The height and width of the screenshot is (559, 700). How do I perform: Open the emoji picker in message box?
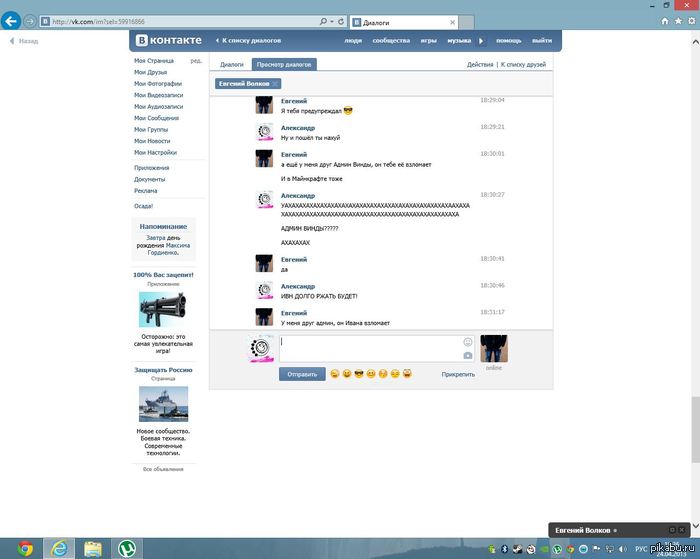point(467,342)
